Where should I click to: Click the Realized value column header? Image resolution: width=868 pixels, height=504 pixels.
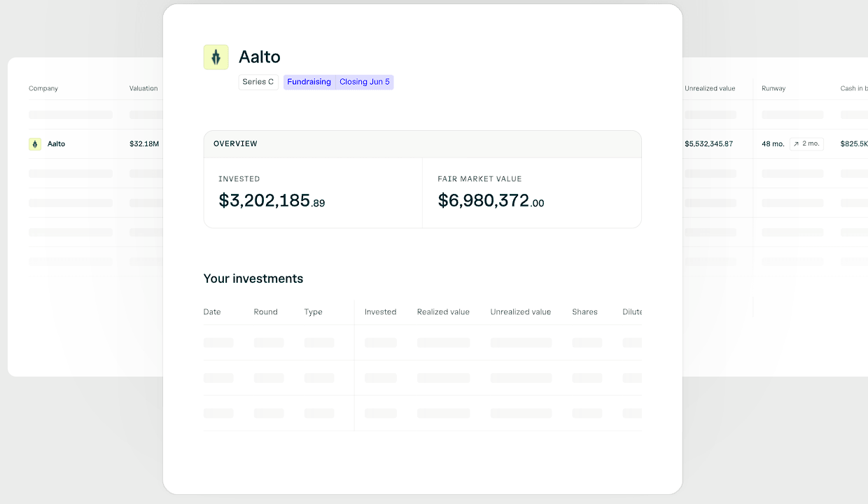pyautogui.click(x=443, y=312)
